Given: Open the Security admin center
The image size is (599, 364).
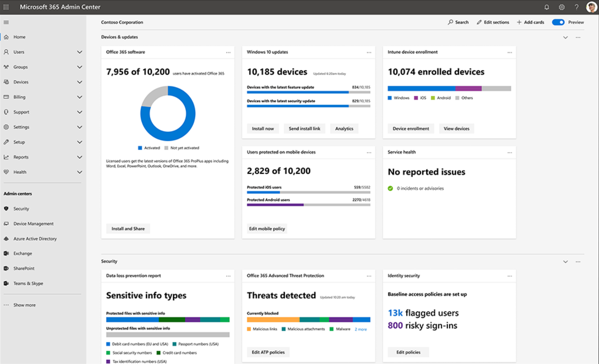Looking at the screenshot, I should [21, 208].
